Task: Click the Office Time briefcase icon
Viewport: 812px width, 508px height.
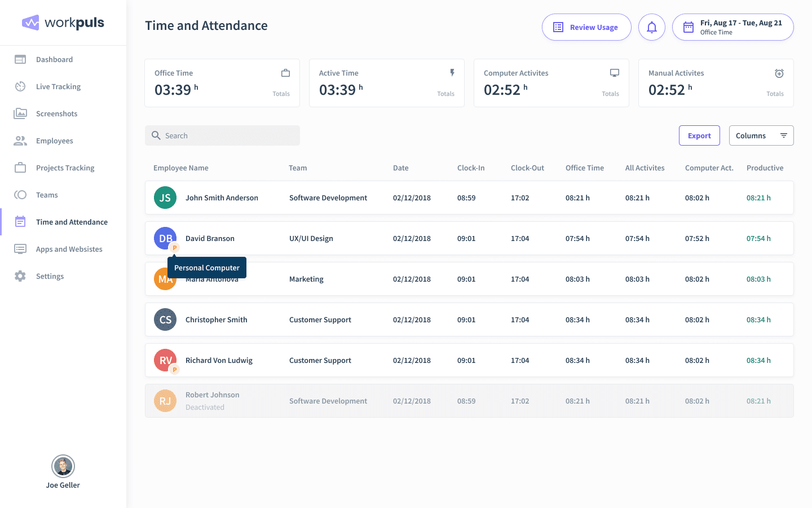Action: (x=285, y=73)
